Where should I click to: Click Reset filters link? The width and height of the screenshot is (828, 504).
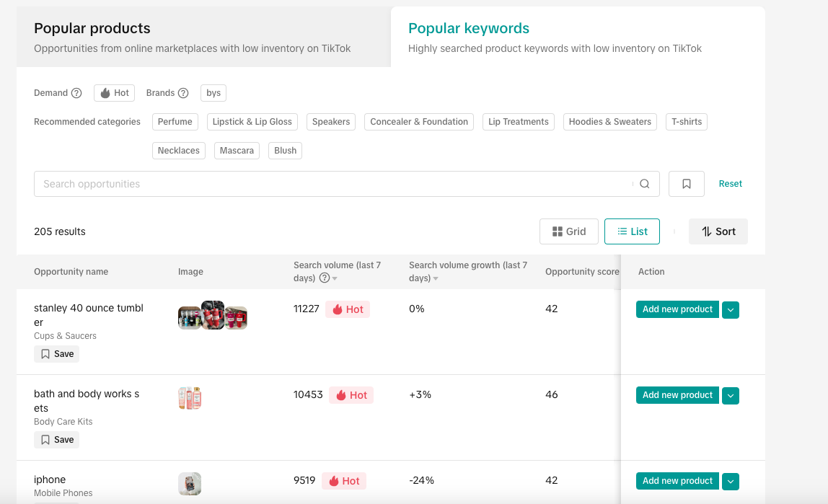pyautogui.click(x=730, y=184)
